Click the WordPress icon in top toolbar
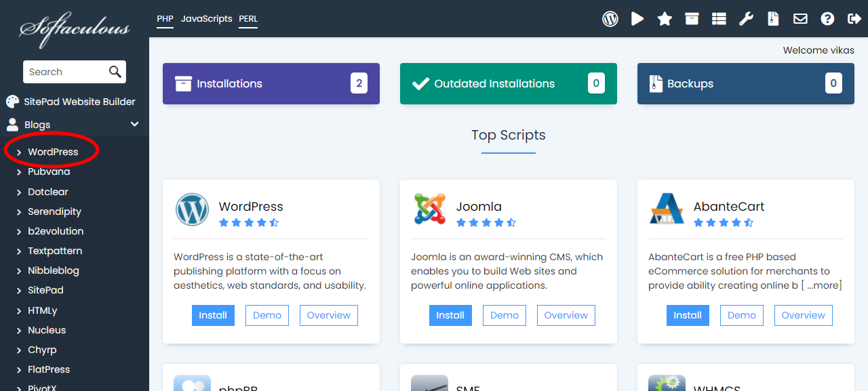This screenshot has width=868, height=391. pos(610,19)
